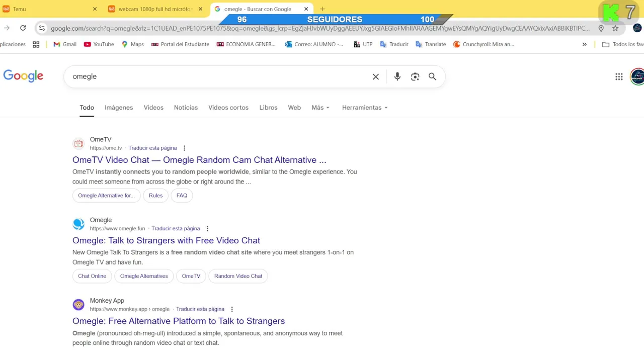Open three-dot menu for Monkey App result

click(x=232, y=309)
